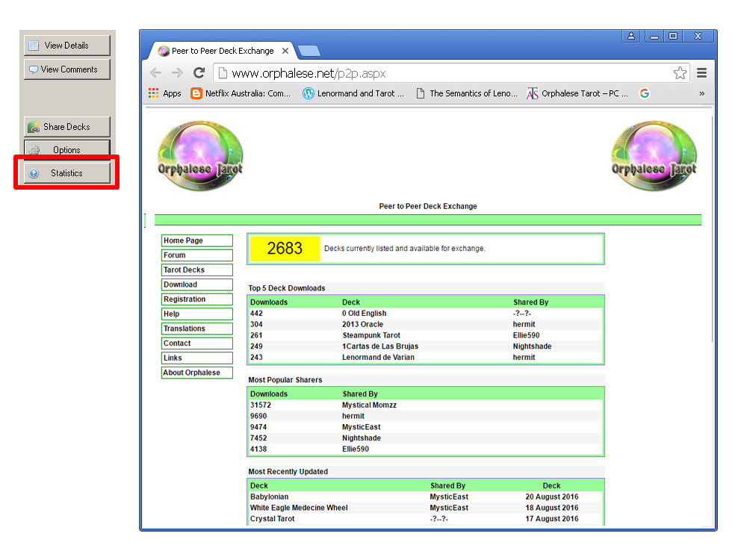This screenshot has height=560, width=747.
Task: Open the Links menu item
Action: [196, 358]
